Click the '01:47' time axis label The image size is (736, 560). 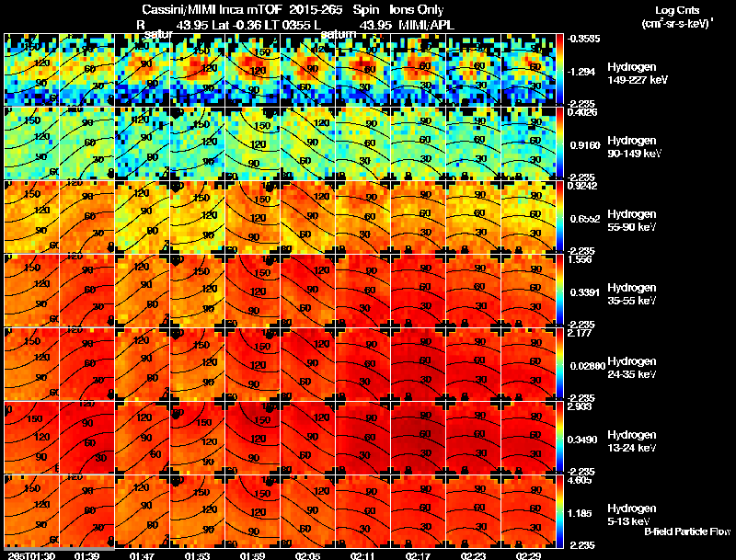[x=143, y=555]
